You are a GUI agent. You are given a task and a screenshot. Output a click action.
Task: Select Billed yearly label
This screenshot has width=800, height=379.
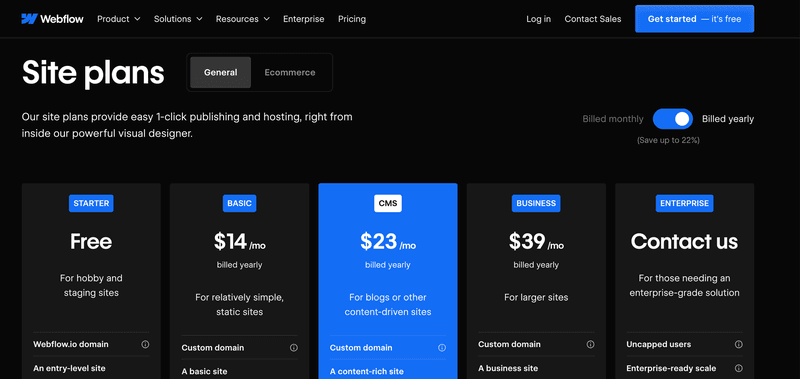pyautogui.click(x=728, y=119)
